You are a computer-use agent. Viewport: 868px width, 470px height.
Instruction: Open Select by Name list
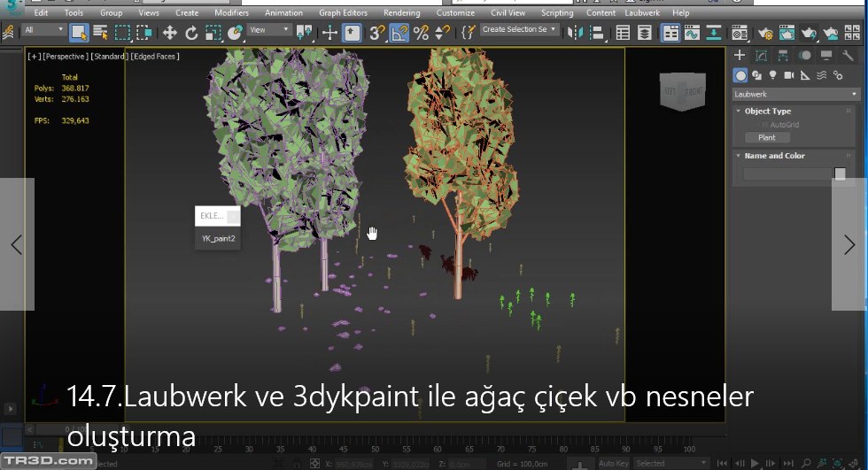pyautogui.click(x=100, y=33)
